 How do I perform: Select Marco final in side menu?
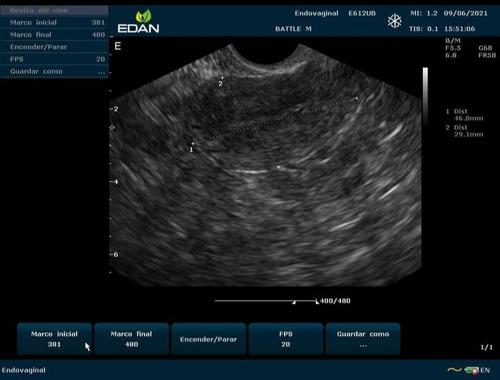[x=54, y=35]
